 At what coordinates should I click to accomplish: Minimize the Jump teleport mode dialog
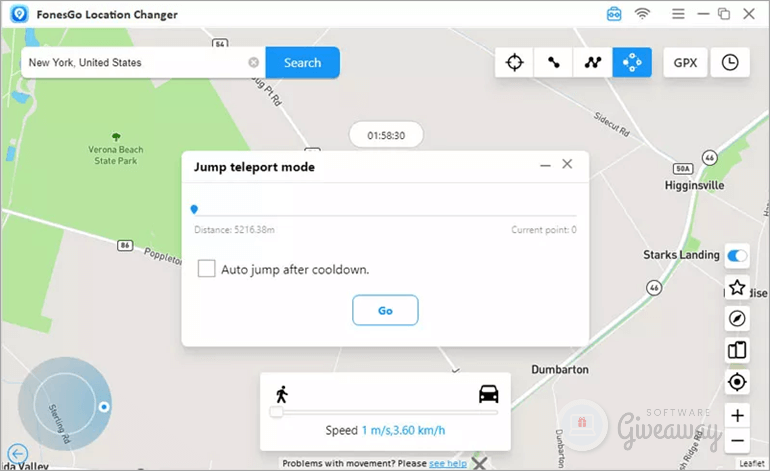pos(545,166)
